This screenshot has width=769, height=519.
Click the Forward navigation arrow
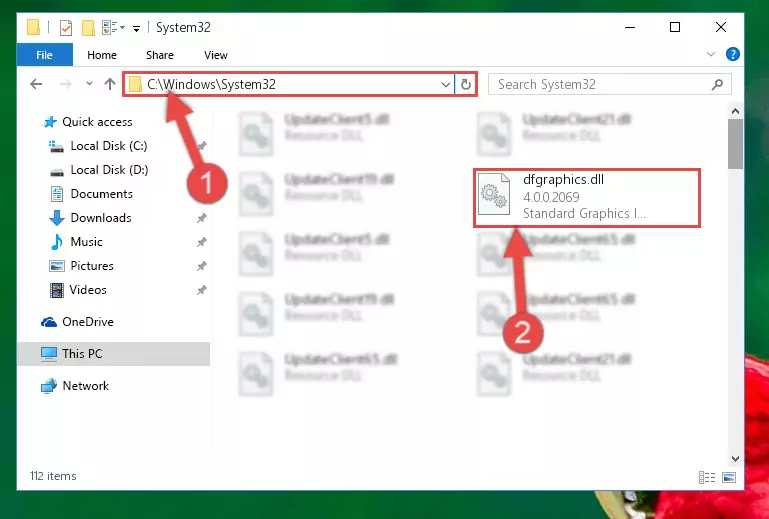66,84
